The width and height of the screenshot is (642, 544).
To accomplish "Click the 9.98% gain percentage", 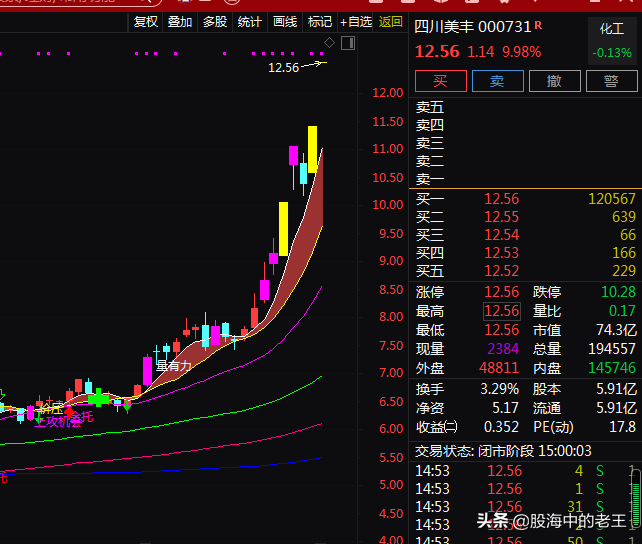I will (522, 52).
